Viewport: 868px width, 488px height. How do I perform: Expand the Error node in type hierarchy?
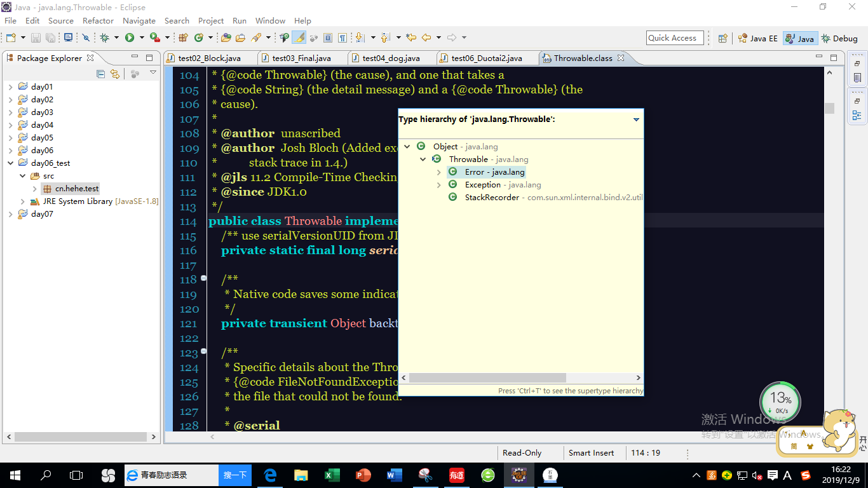tap(438, 172)
